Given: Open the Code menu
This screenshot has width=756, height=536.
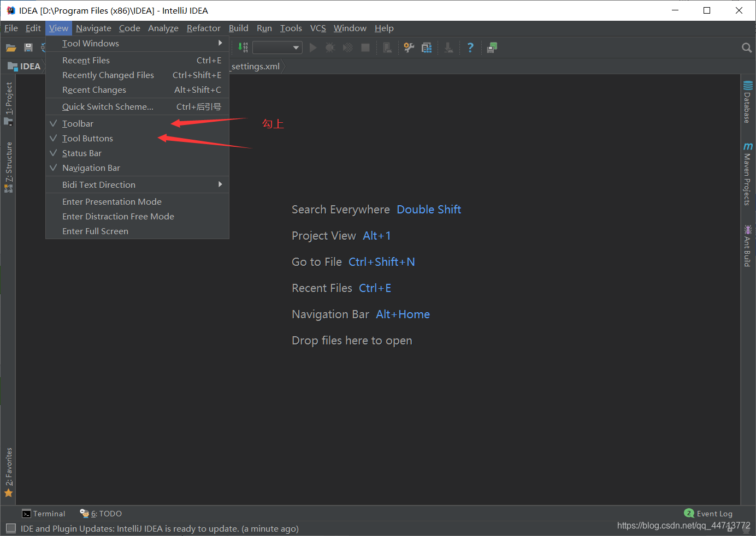Looking at the screenshot, I should [x=129, y=28].
